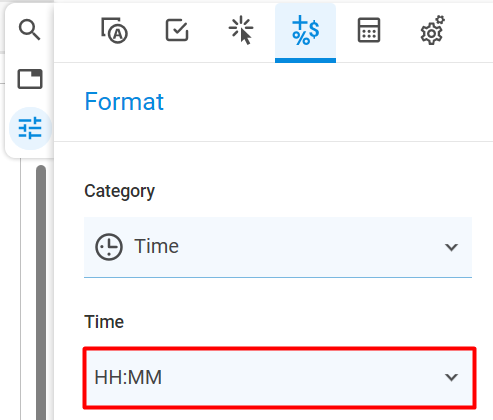The height and width of the screenshot is (420, 493).
Task: Open the checkbox validation tab icon
Action: [177, 30]
